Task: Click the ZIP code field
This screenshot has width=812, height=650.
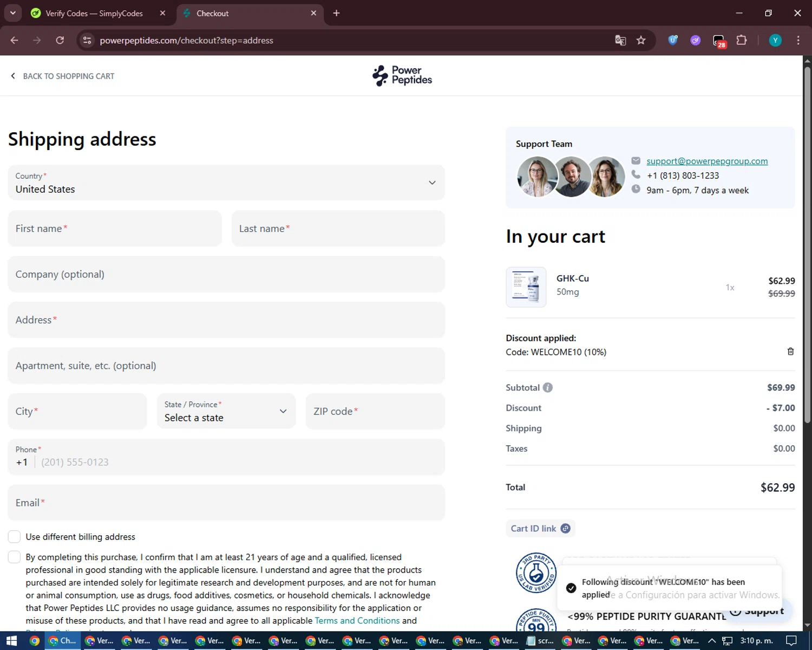Action: [375, 411]
